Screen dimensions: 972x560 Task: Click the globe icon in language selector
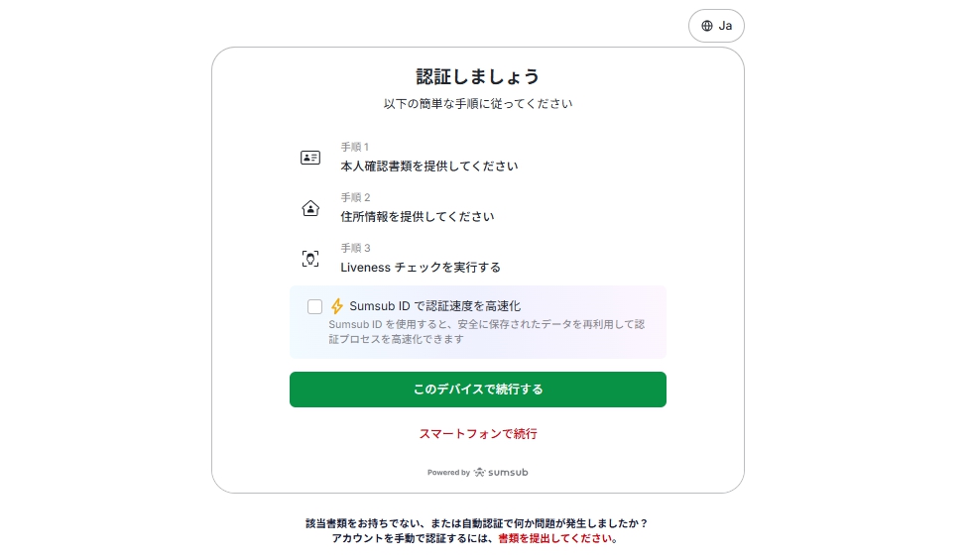coord(706,26)
